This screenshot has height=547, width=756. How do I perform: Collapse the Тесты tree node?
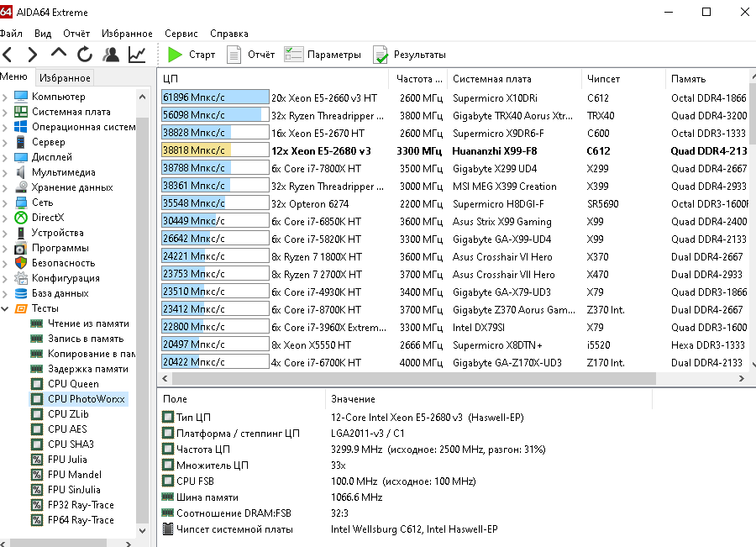(x=5, y=308)
